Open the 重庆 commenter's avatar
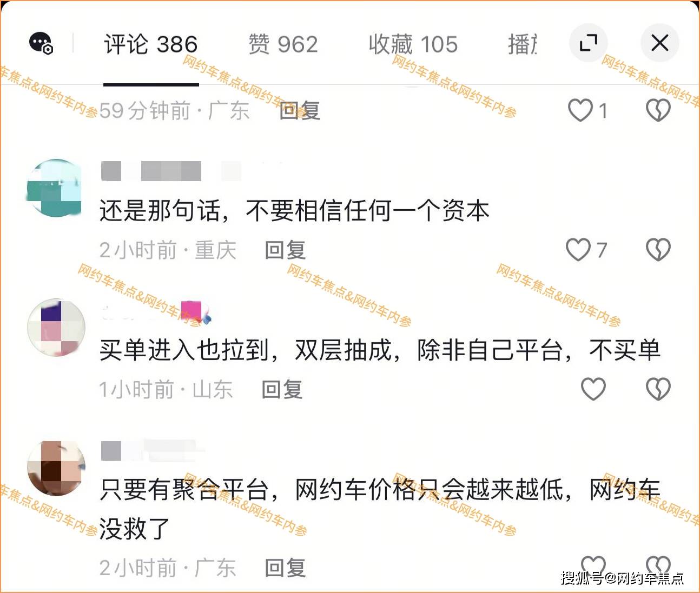 pyautogui.click(x=56, y=188)
